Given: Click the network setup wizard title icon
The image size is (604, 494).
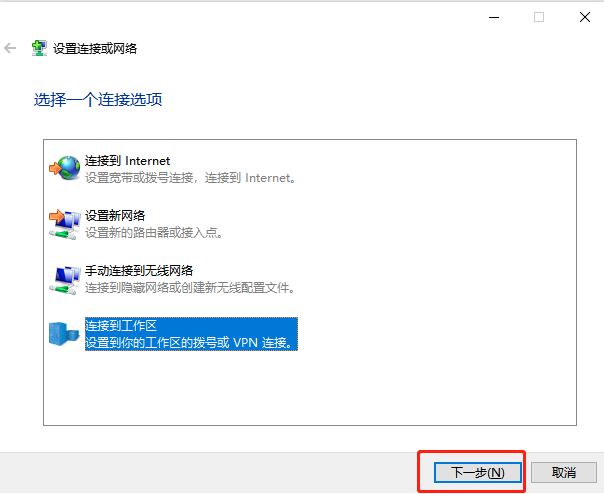Looking at the screenshot, I should pyautogui.click(x=39, y=48).
